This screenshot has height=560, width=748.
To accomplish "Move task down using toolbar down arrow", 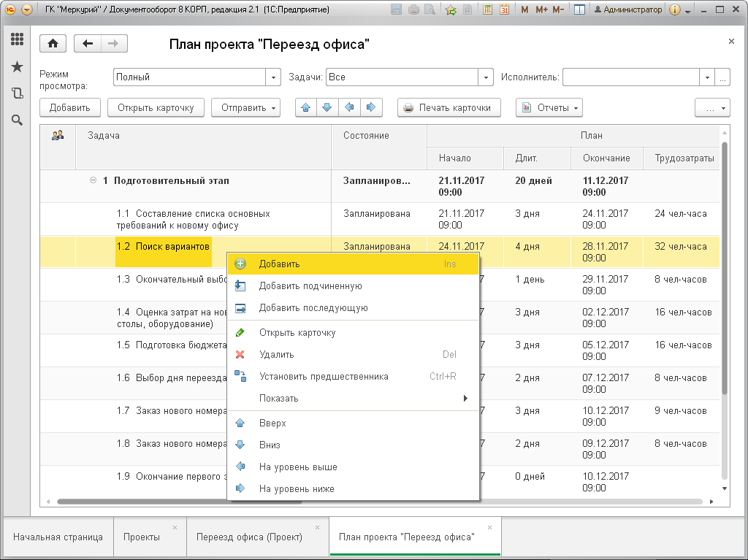I will point(327,108).
